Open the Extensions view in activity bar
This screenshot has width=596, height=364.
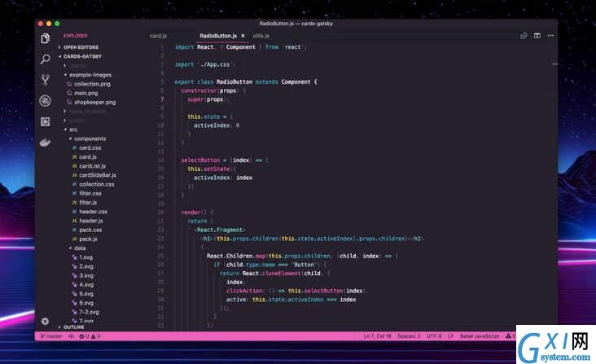click(46, 121)
